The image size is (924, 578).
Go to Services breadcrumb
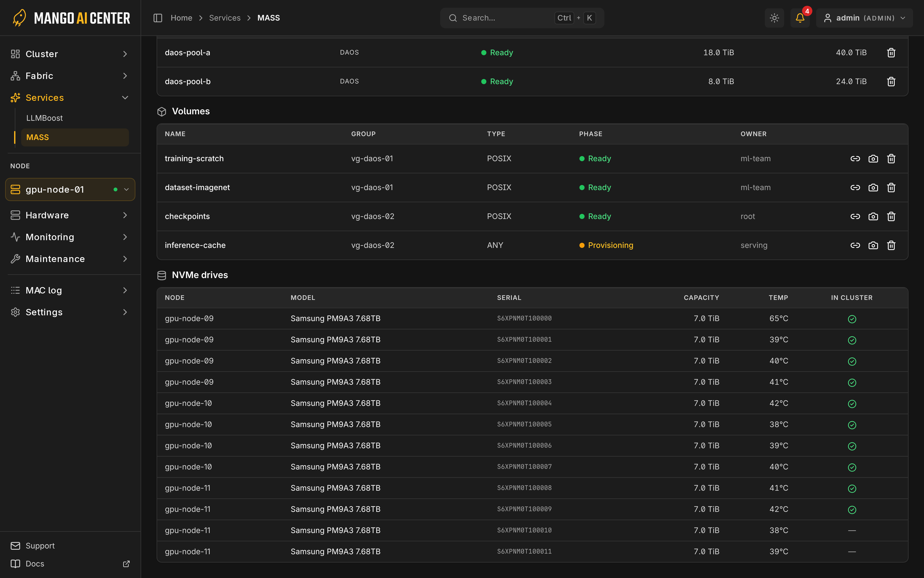[225, 18]
